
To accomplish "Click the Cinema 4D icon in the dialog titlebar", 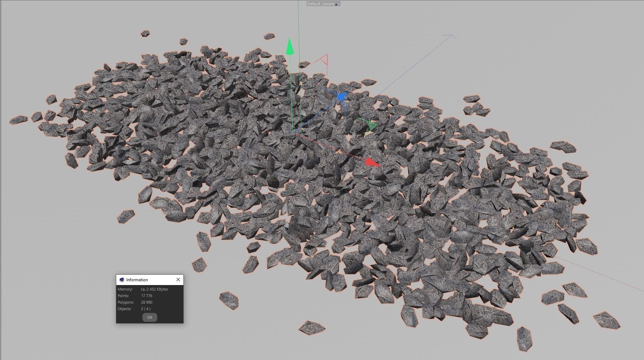I will click(x=122, y=280).
